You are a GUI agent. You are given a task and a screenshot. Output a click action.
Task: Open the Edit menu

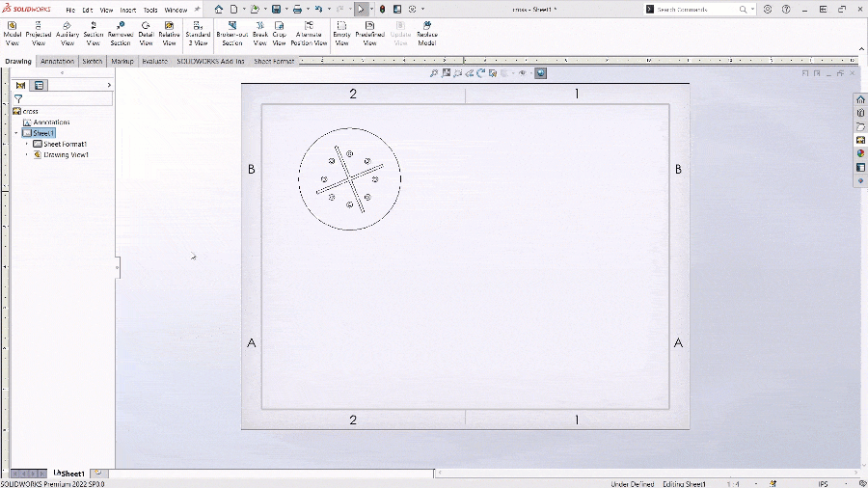click(x=88, y=10)
